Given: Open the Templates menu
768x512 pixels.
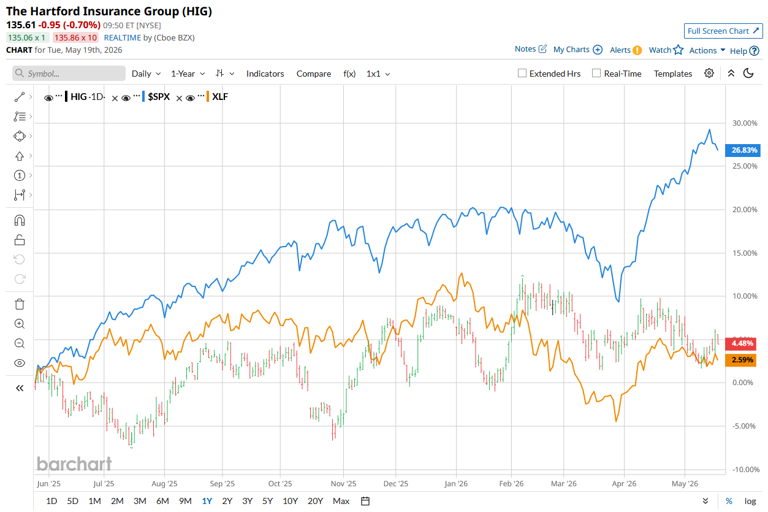Looking at the screenshot, I should click(x=673, y=73).
